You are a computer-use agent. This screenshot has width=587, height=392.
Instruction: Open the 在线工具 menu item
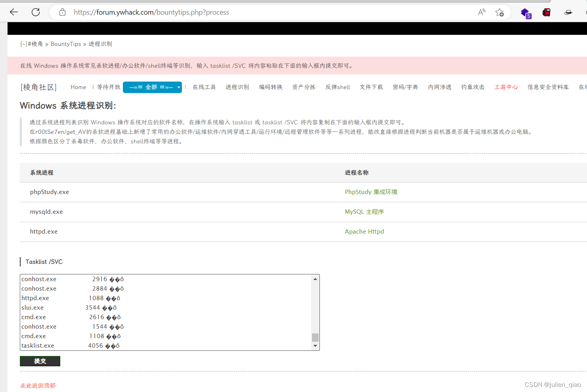pos(204,87)
